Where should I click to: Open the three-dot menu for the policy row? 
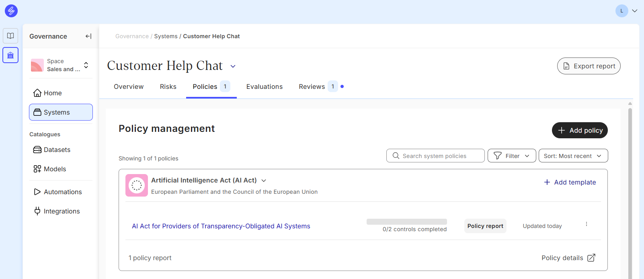coord(586,224)
